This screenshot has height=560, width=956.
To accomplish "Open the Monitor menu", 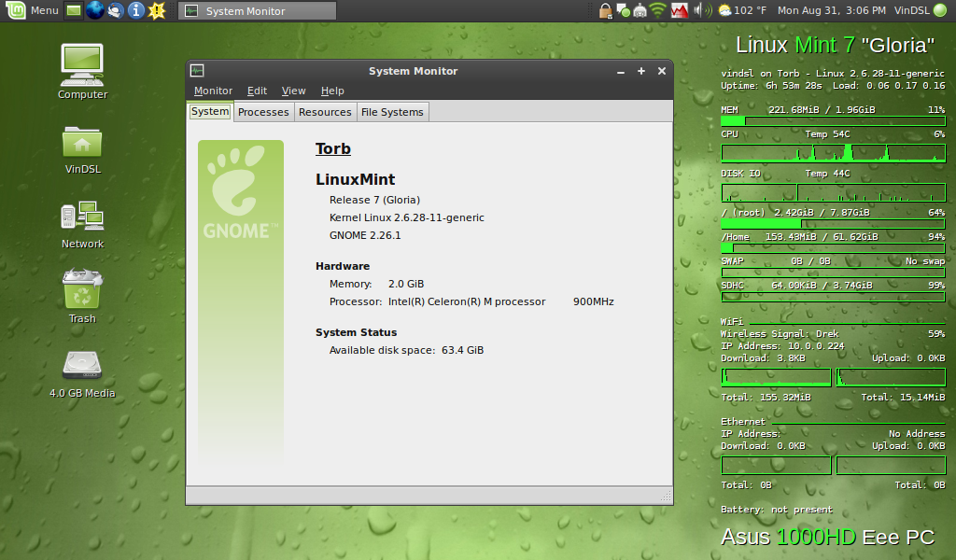I will pos(213,91).
